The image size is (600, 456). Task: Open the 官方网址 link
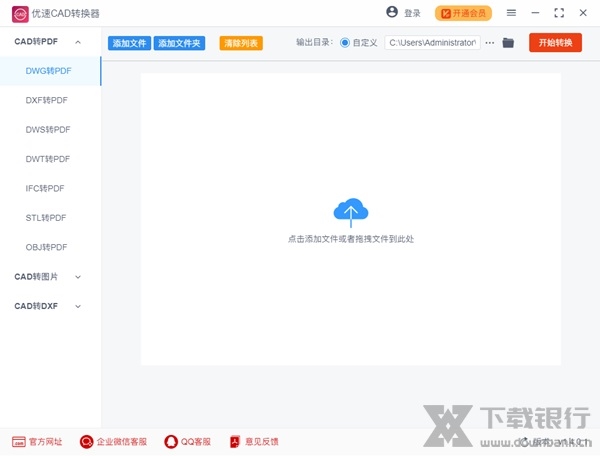46,442
